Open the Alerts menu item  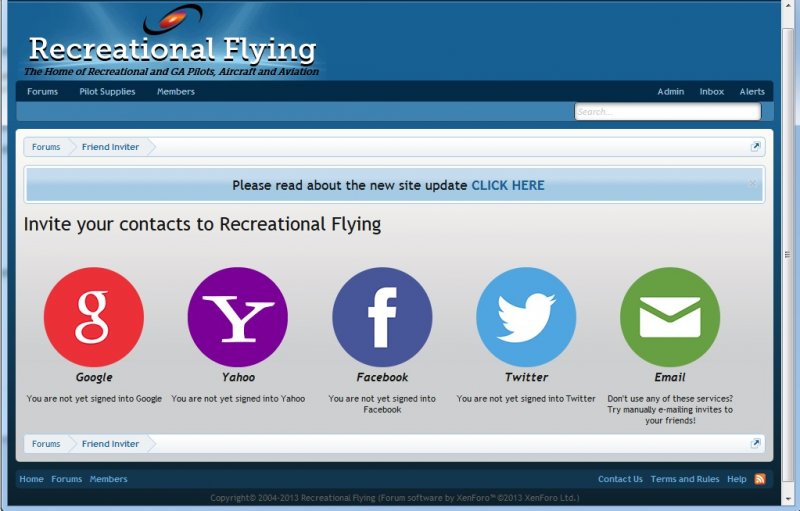click(752, 92)
